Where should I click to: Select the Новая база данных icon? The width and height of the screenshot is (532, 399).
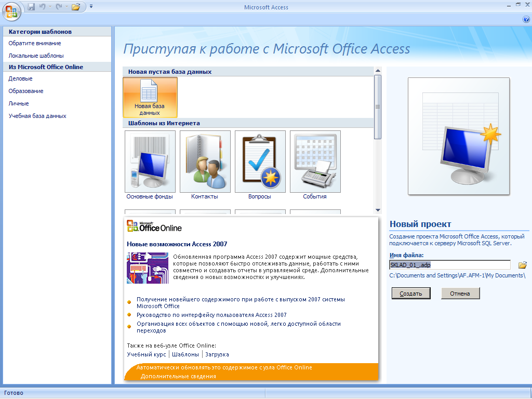click(x=150, y=97)
